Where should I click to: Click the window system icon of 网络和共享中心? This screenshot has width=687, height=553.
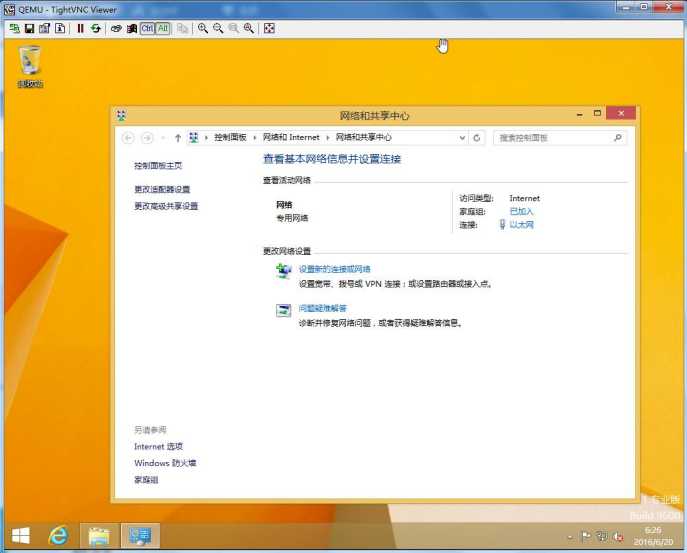point(121,116)
